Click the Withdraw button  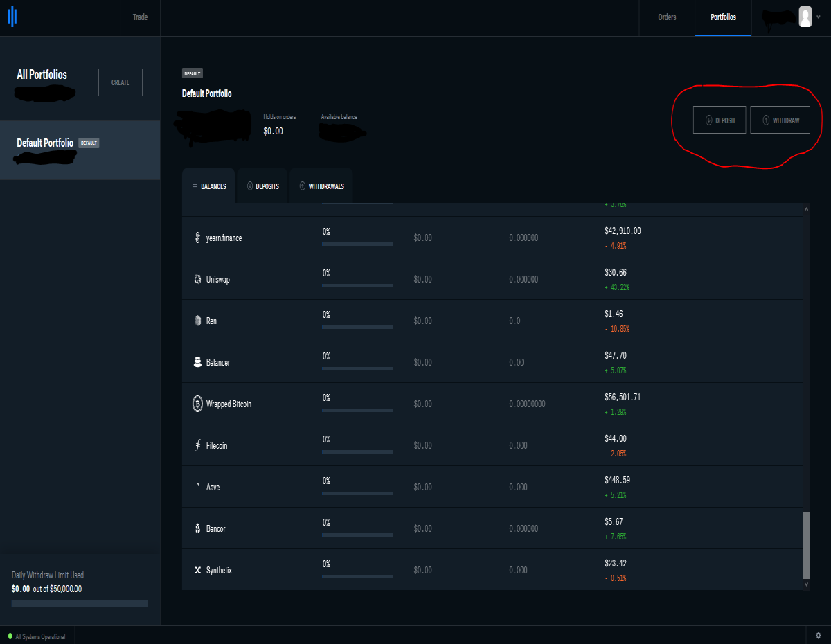click(x=780, y=120)
